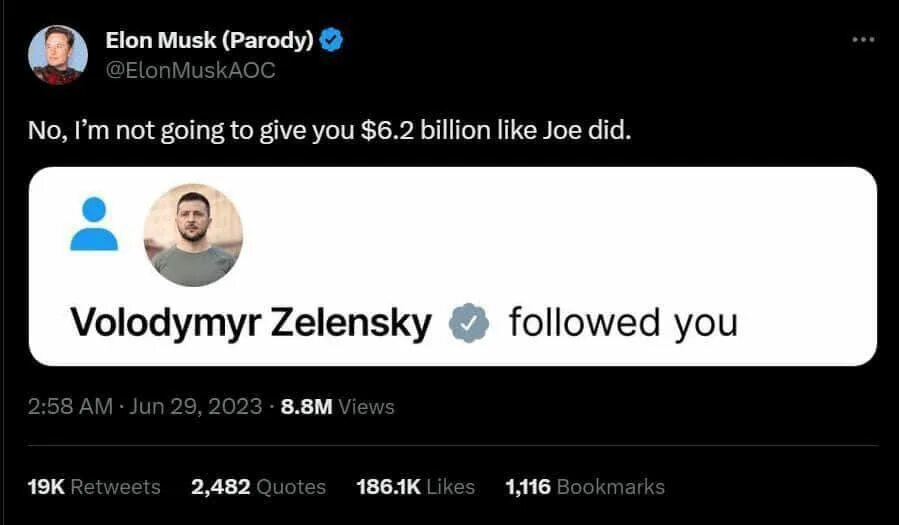Click the blue person follow icon in the card

94,224
